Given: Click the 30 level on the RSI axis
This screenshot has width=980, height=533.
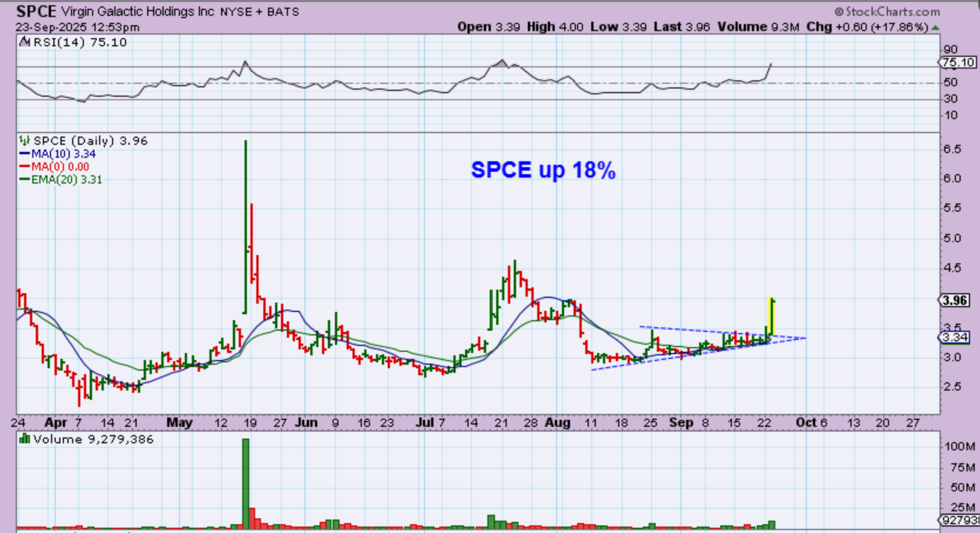Looking at the screenshot, I should coord(951,99).
